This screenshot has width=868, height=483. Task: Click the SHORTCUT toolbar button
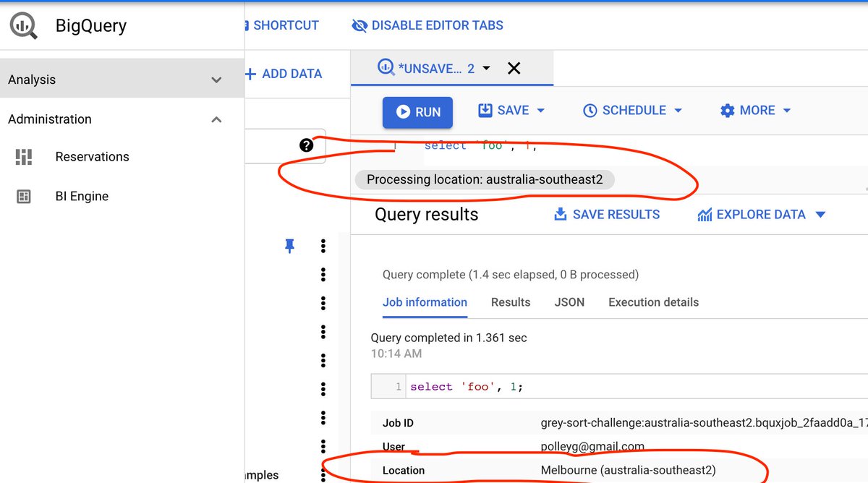[x=283, y=25]
